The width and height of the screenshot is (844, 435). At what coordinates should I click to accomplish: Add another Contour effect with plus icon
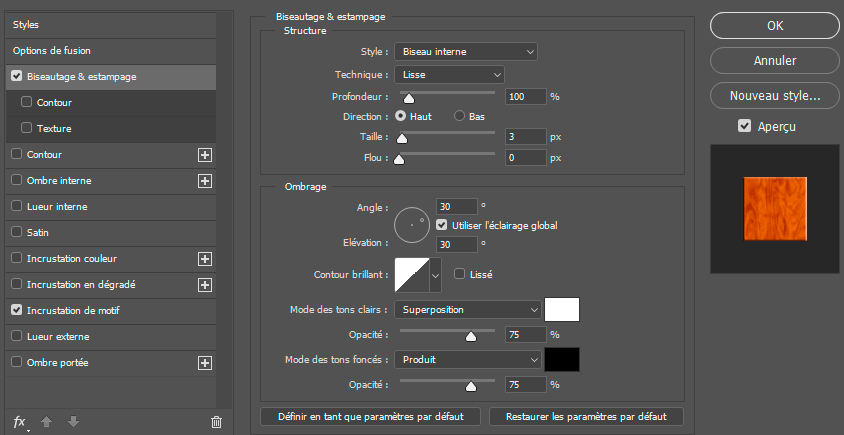(205, 155)
